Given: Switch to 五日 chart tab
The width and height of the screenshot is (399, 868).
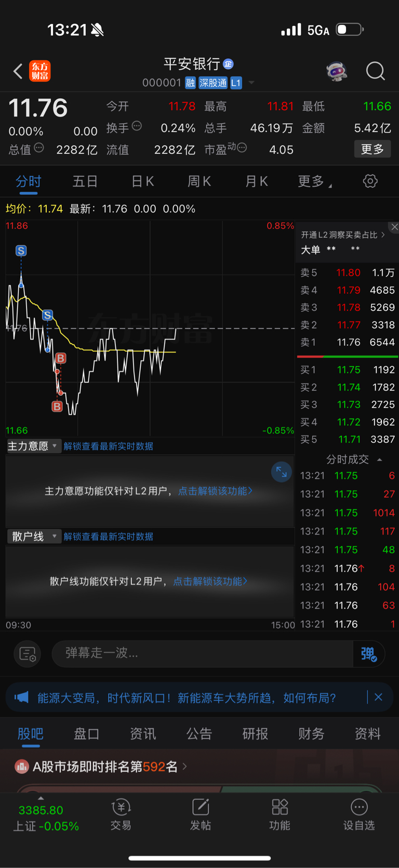Looking at the screenshot, I should click(x=85, y=181).
